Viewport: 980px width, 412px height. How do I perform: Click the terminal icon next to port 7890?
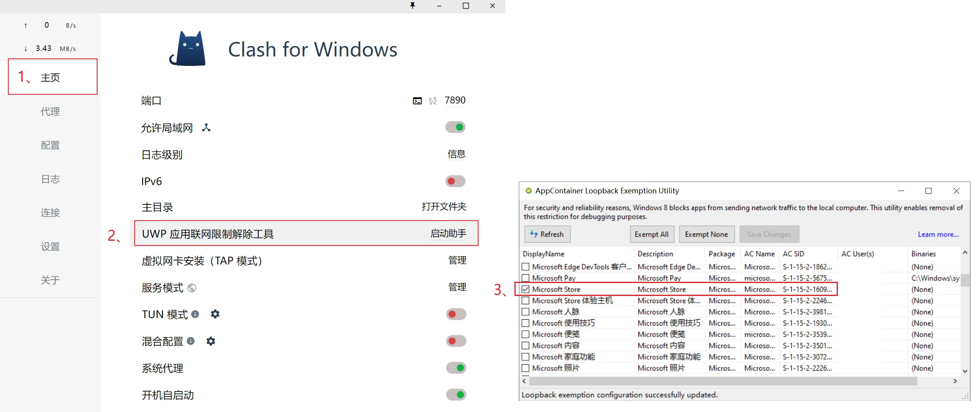(x=417, y=101)
